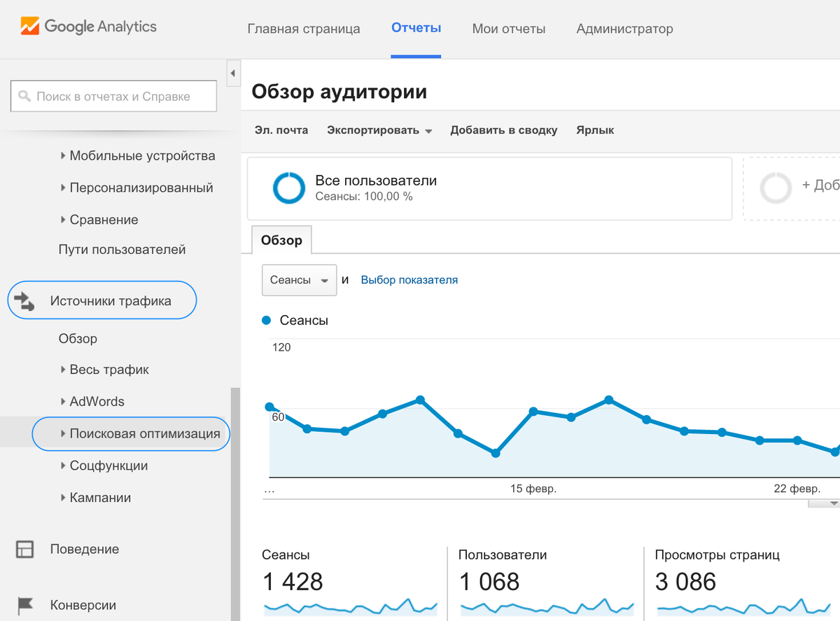The image size is (840, 621).
Task: Click the search magnifier icon
Action: tap(24, 97)
